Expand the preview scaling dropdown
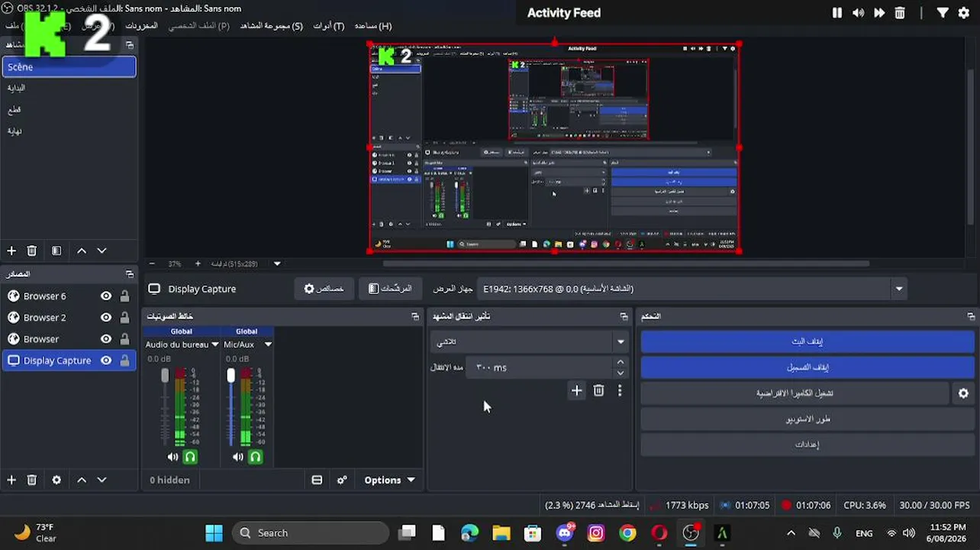This screenshot has height=550, width=980. click(x=277, y=264)
